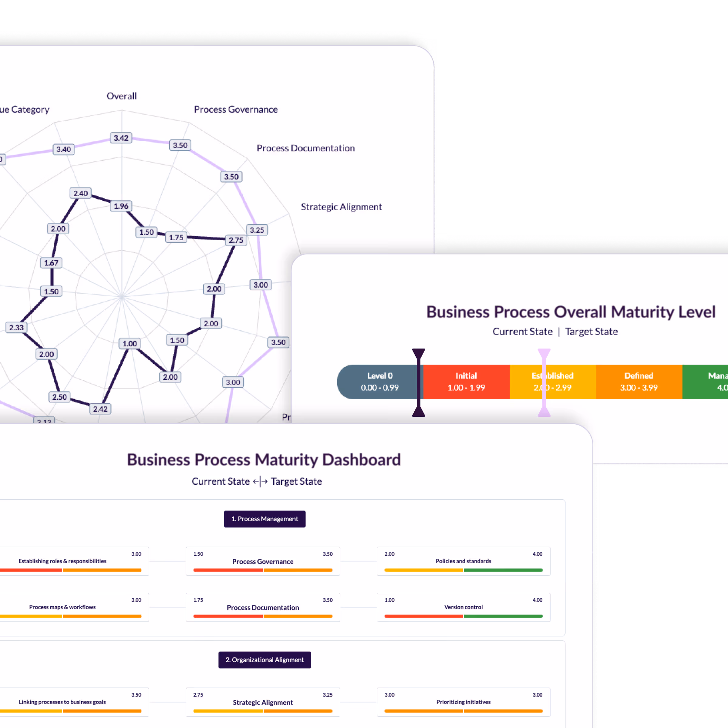Click the "Strategic Alignment" card
728x728 pixels.
pyautogui.click(x=263, y=703)
